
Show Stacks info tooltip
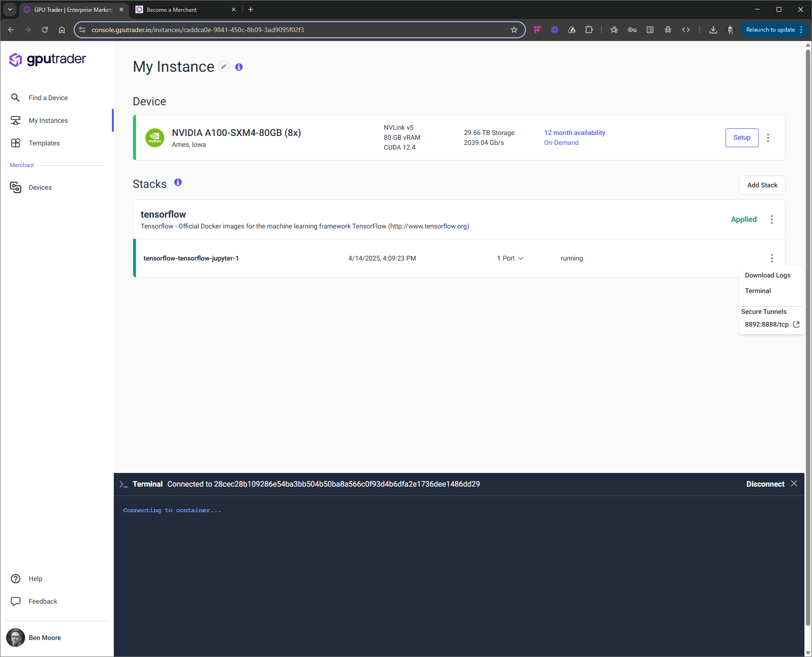pos(178,182)
